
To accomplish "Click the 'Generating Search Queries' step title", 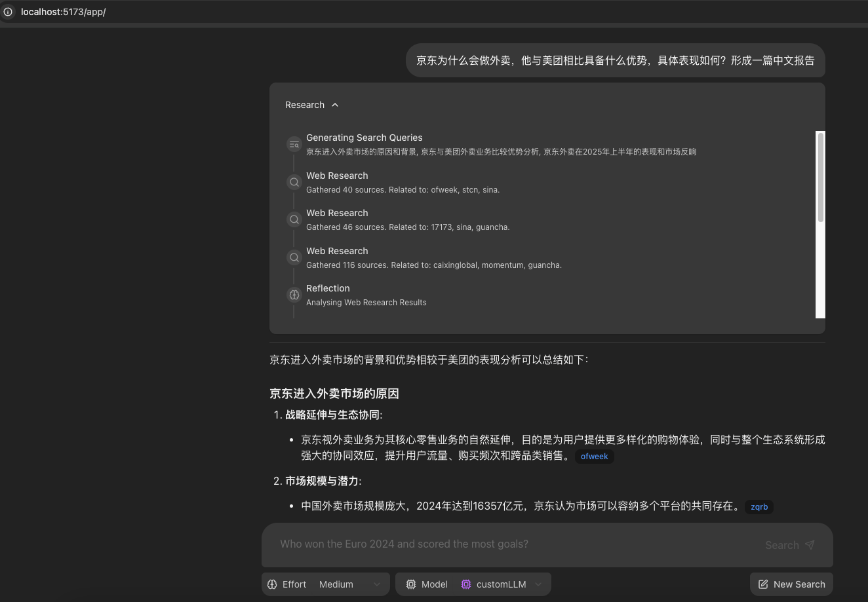I will [x=365, y=138].
